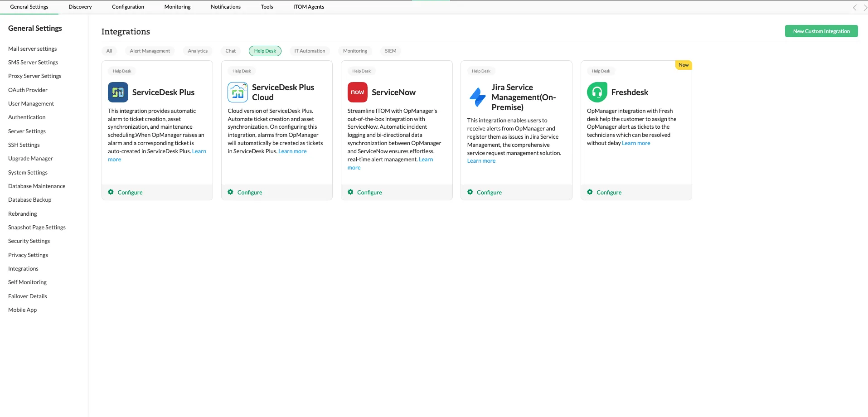Go to the Monitoring top tab
Screen dimensions: 868x417
tap(177, 7)
